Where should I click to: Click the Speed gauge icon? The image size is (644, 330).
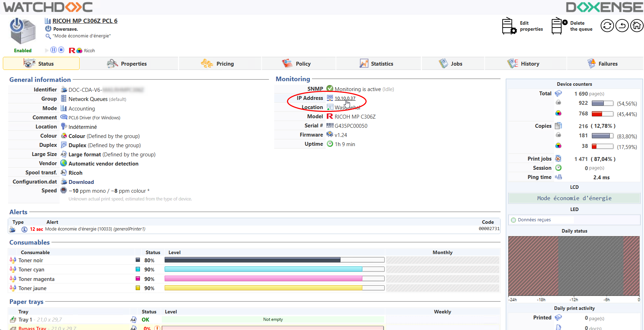64,190
